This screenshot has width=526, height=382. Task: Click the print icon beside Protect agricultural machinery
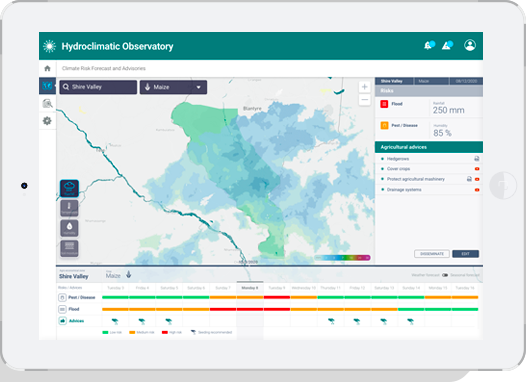tap(469, 179)
